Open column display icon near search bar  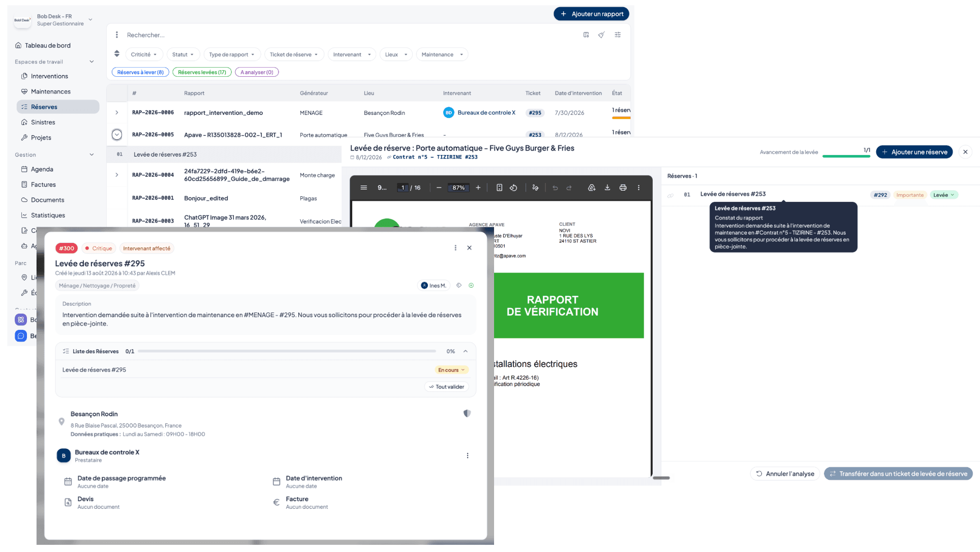[x=586, y=35]
